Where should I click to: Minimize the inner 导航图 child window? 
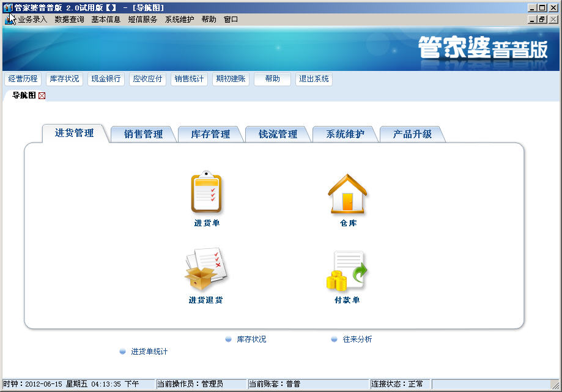point(532,20)
